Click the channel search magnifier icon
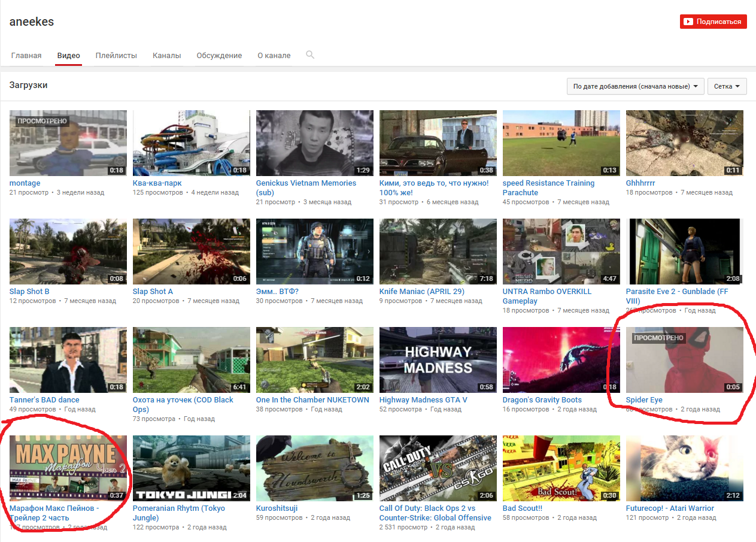Viewport: 756px width, 542px height. point(310,54)
